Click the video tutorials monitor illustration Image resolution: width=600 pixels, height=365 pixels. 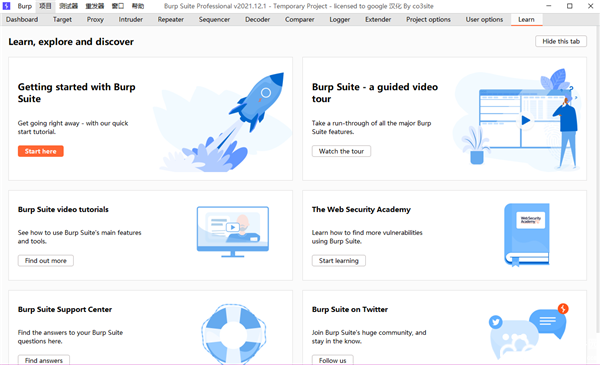pyautogui.click(x=233, y=231)
